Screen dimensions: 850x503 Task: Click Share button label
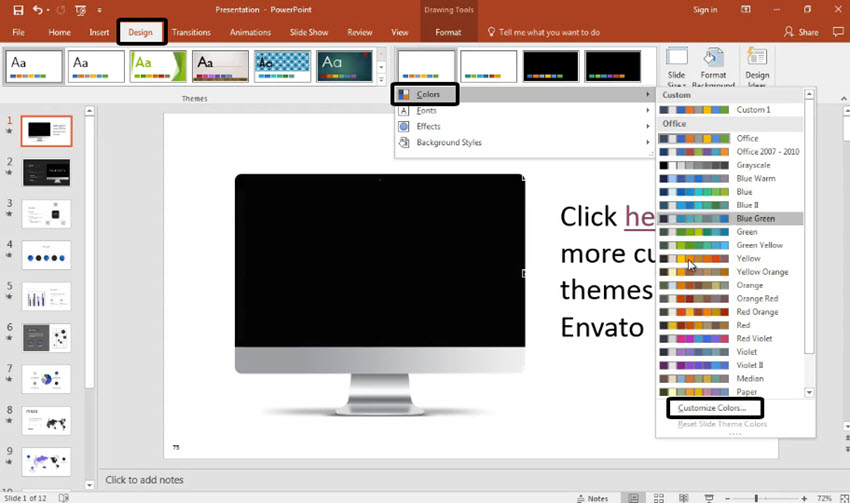pyautogui.click(x=808, y=32)
